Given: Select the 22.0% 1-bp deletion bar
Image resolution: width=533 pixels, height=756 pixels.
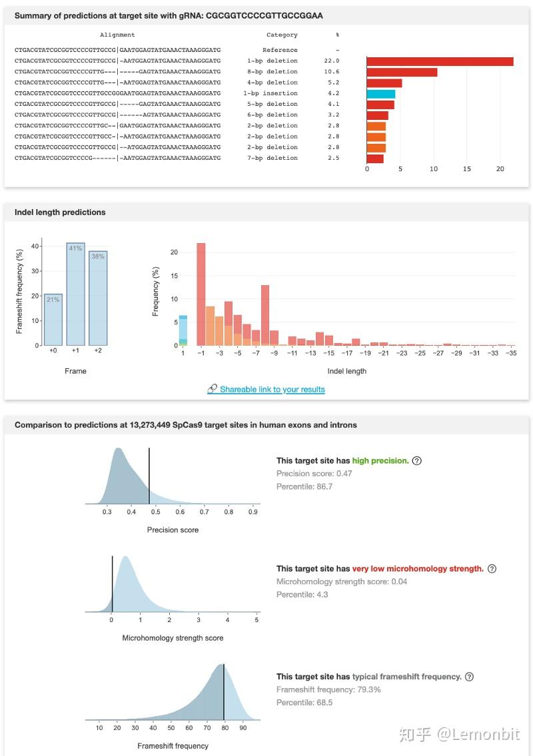Looking at the screenshot, I should [x=438, y=61].
